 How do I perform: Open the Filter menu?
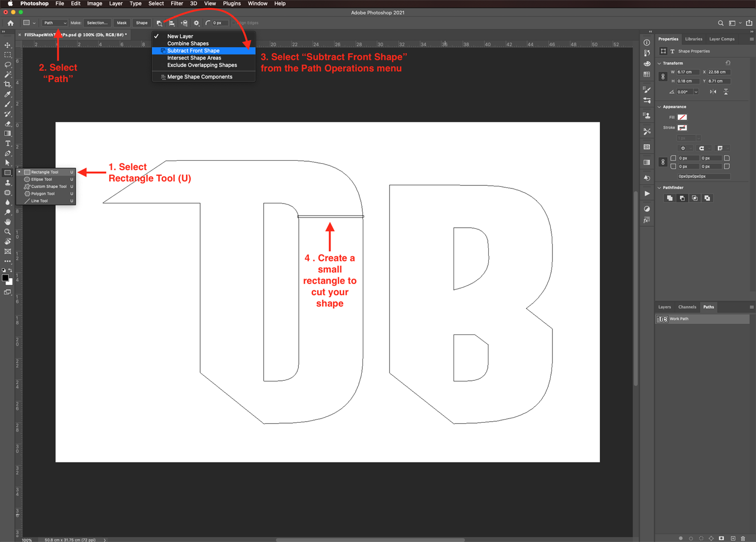coord(176,4)
